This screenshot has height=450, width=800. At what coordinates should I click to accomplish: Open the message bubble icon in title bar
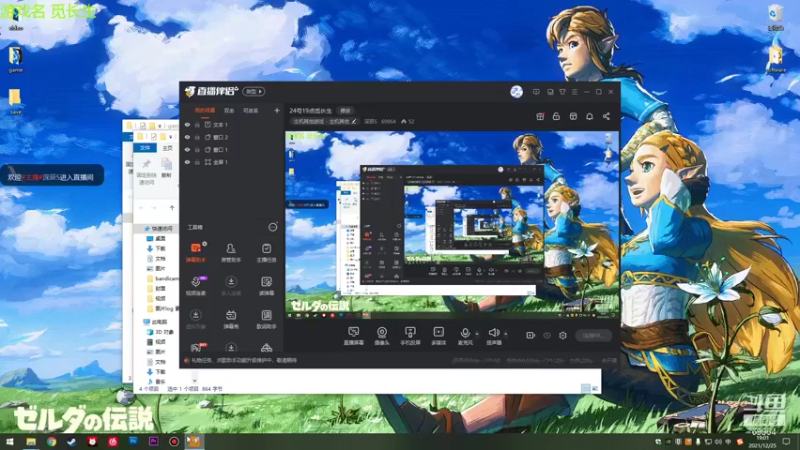point(536,92)
